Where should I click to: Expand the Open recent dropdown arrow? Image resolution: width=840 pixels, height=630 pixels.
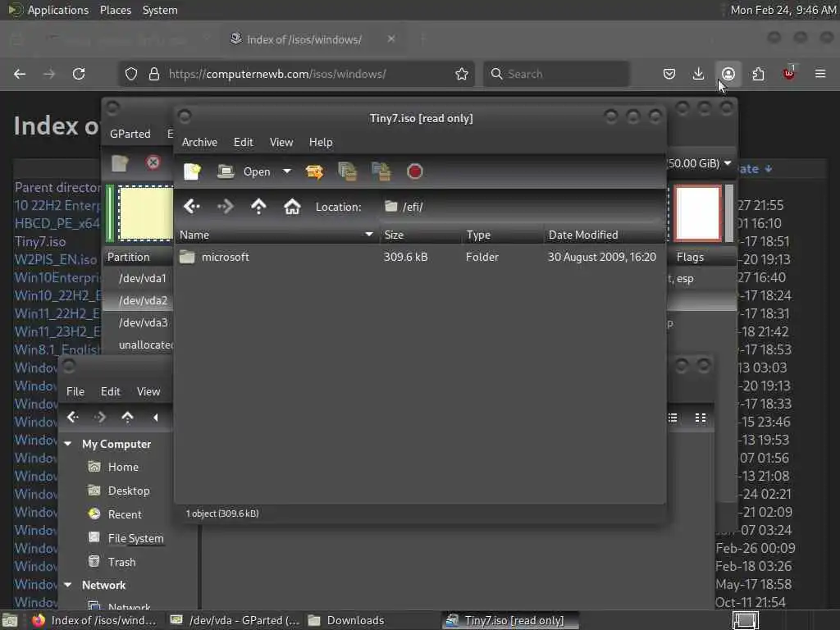(x=287, y=171)
